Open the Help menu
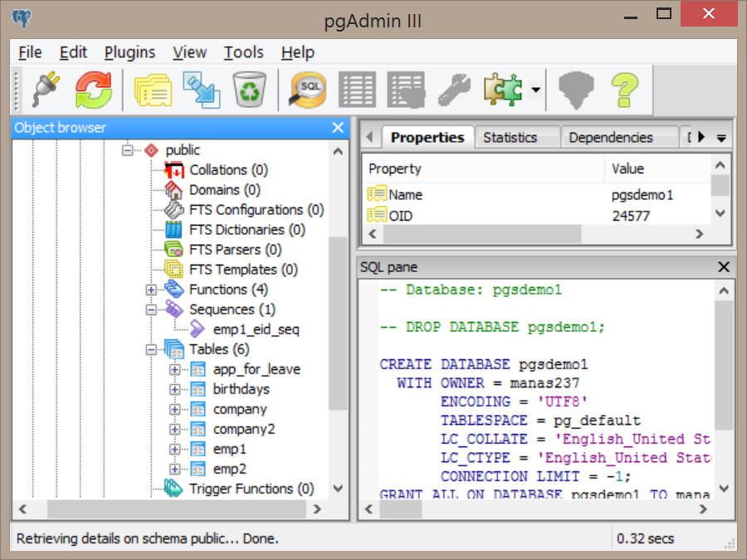Image resolution: width=747 pixels, height=560 pixels. pyautogui.click(x=297, y=52)
